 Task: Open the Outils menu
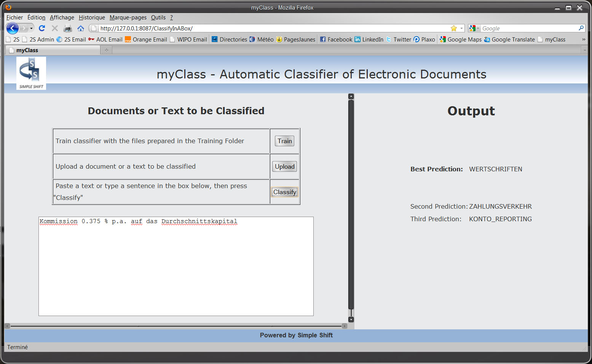(158, 18)
